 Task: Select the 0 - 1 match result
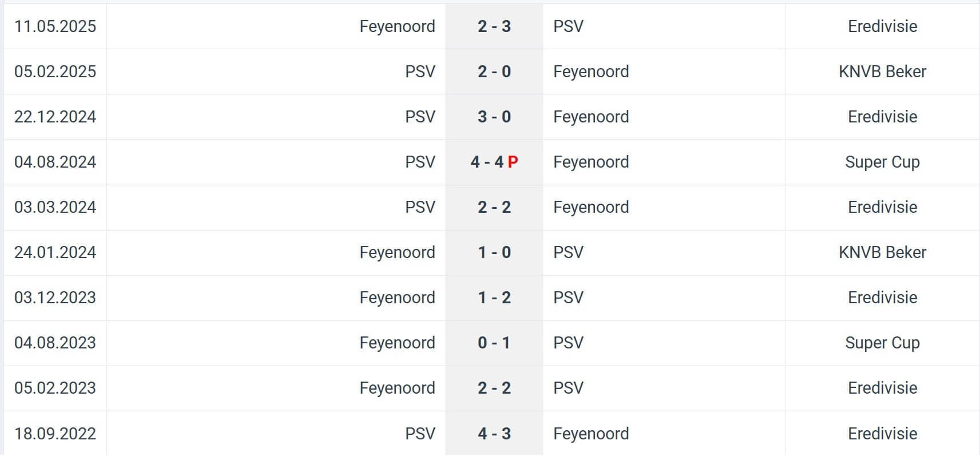[494, 343]
